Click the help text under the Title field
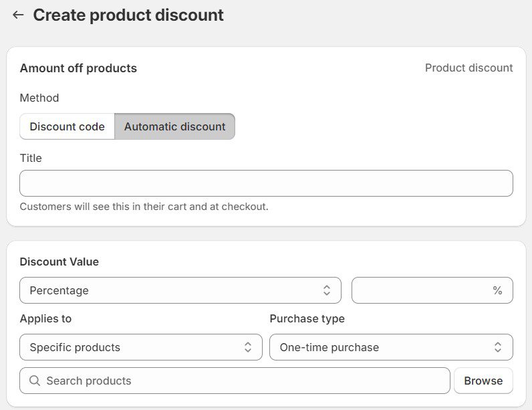This screenshot has height=410, width=532. 144,207
